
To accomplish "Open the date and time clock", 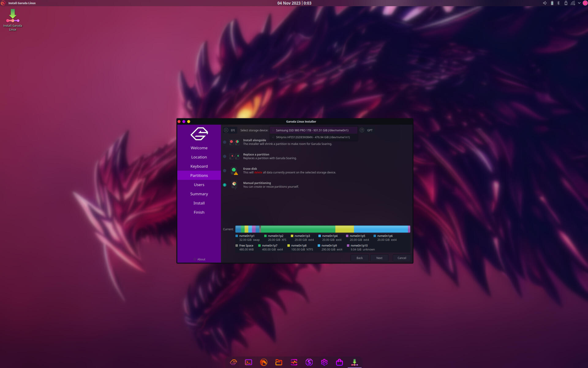I will (294, 3).
